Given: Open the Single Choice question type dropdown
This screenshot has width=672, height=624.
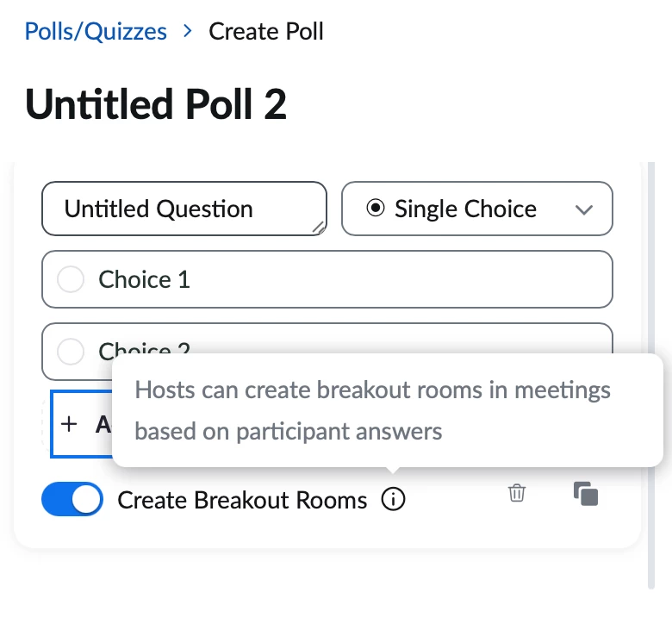Looking at the screenshot, I should [465, 209].
